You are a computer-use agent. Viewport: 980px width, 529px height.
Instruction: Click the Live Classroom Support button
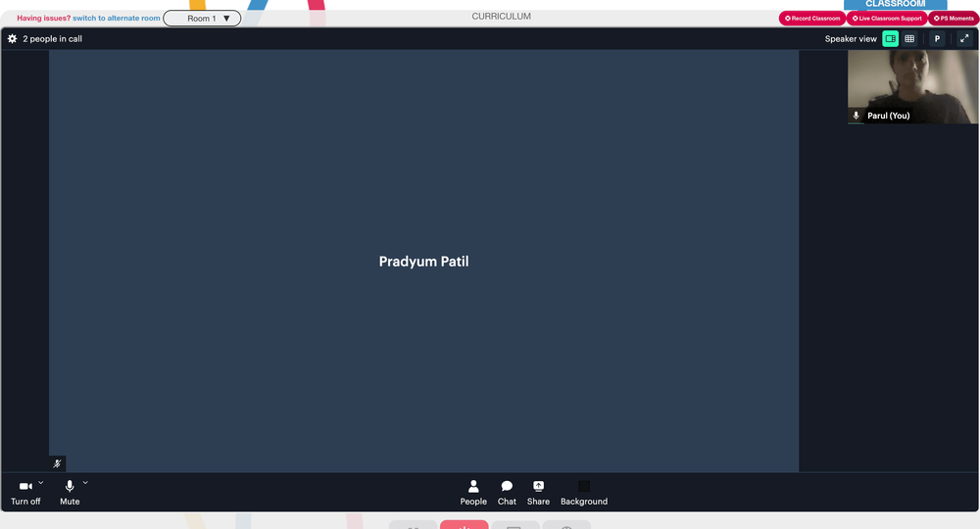coord(886,18)
